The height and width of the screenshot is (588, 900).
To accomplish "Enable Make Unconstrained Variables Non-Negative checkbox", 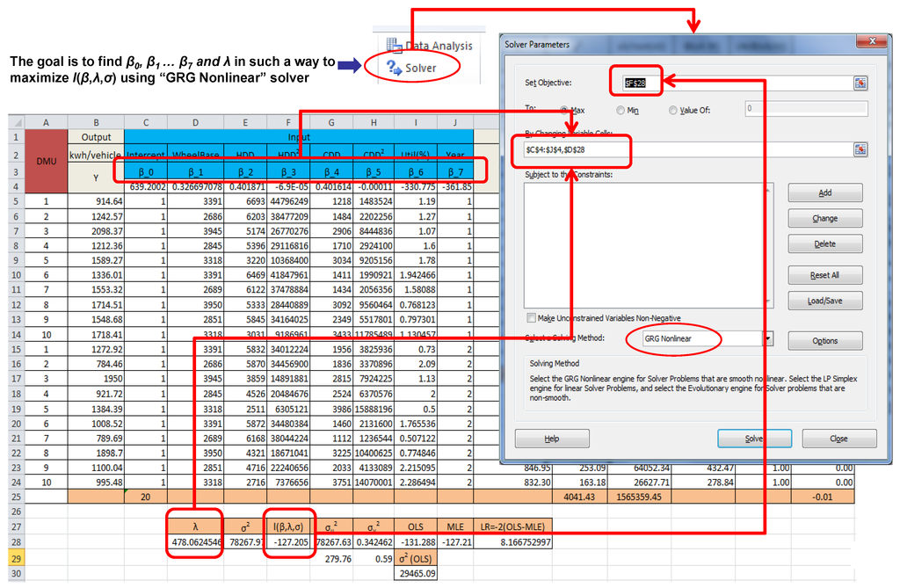I will 530,317.
